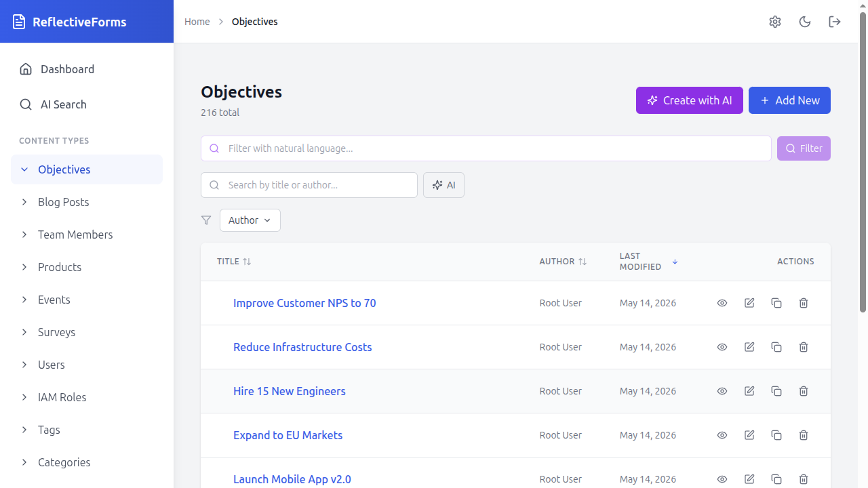Viewport: 868px width, 488px height.
Task: Click the AI search button
Action: coord(443,185)
